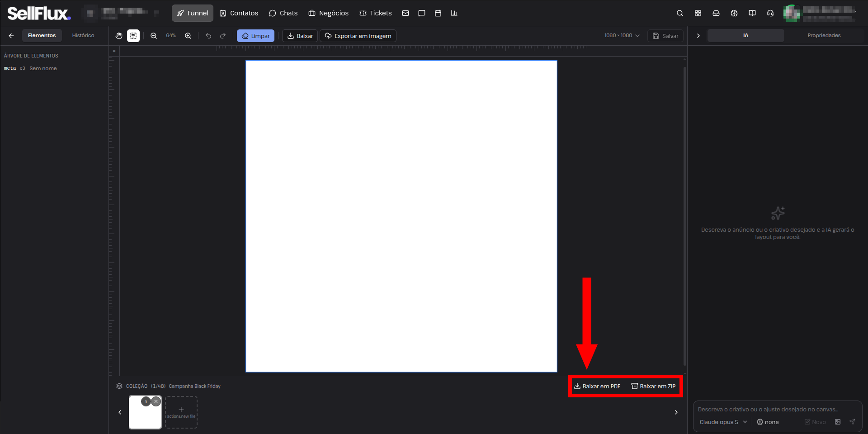Collapse the right panel with the chevron
Image resolution: width=868 pixels, height=434 pixels.
pyautogui.click(x=698, y=36)
